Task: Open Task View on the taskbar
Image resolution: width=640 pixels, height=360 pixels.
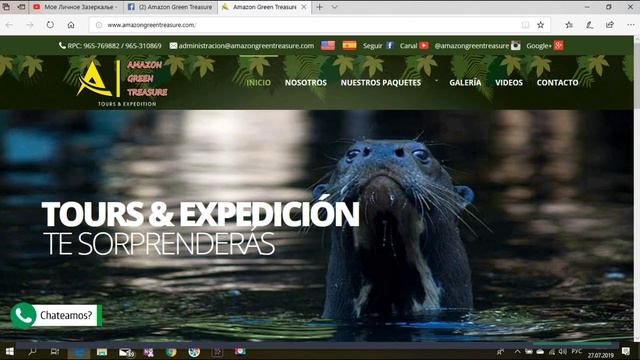Action: pos(55,351)
